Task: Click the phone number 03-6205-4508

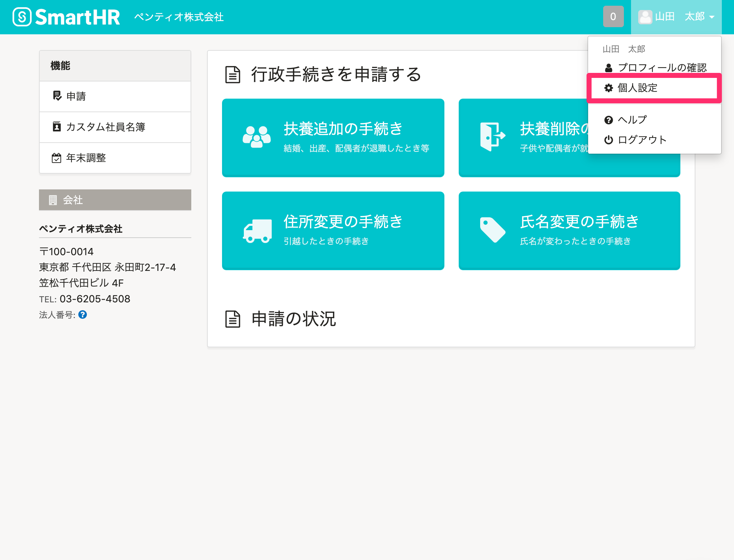Action: 95,299
